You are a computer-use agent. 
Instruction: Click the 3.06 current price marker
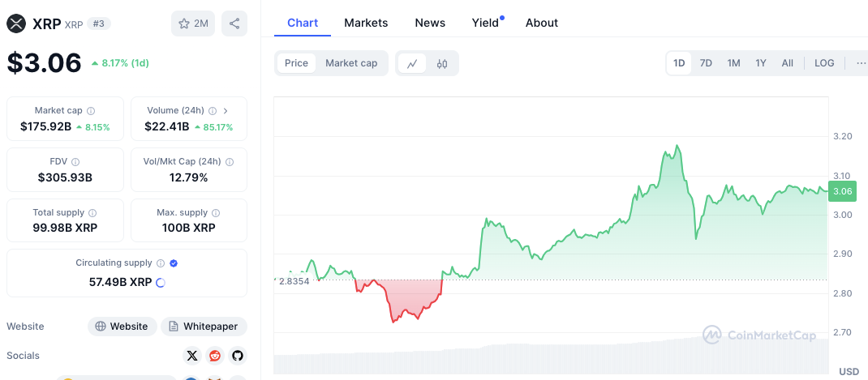(x=844, y=191)
